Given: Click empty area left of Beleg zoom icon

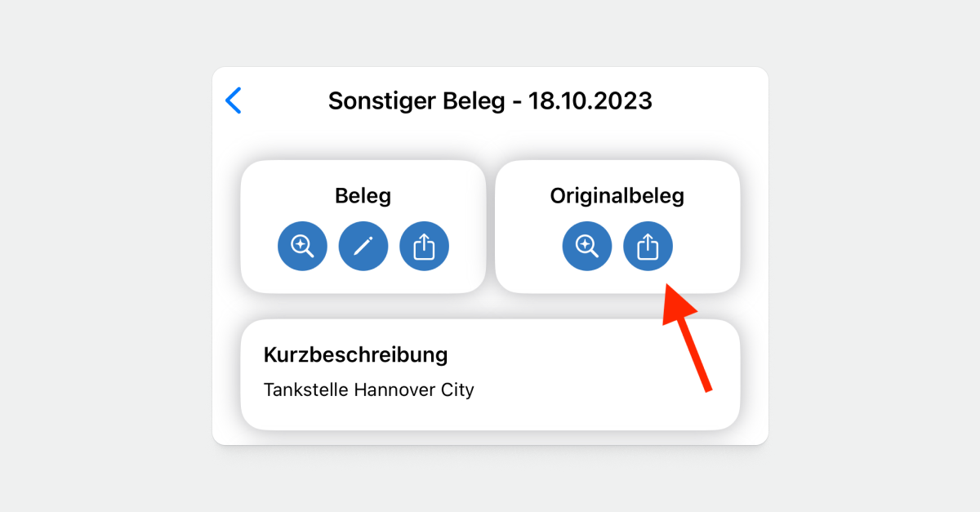Looking at the screenshot, I should [259, 246].
